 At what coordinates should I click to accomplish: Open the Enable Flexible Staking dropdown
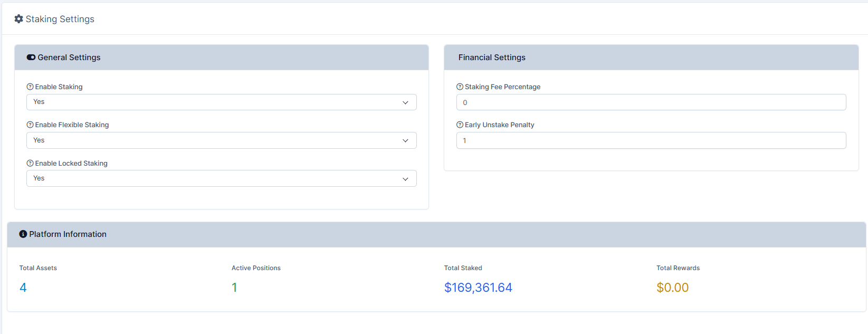tap(221, 140)
